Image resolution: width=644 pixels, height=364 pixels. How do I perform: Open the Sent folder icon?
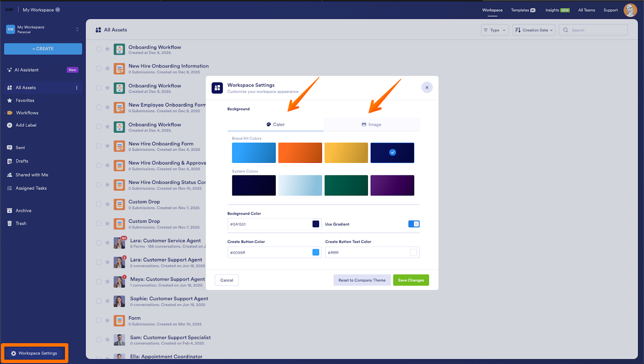click(x=9, y=147)
